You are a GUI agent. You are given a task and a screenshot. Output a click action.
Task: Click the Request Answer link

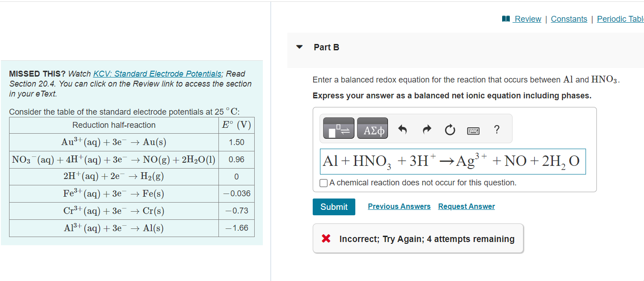coord(466,206)
